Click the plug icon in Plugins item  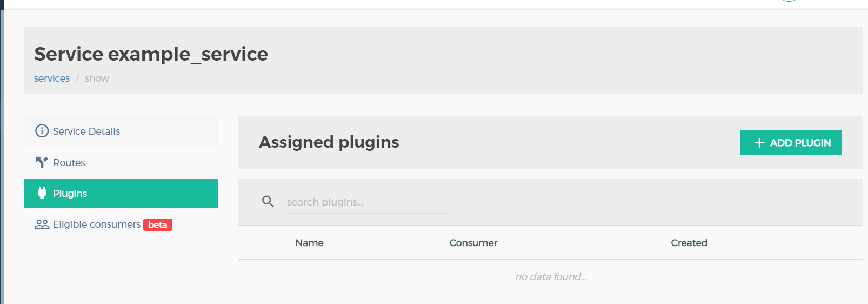pos(42,193)
